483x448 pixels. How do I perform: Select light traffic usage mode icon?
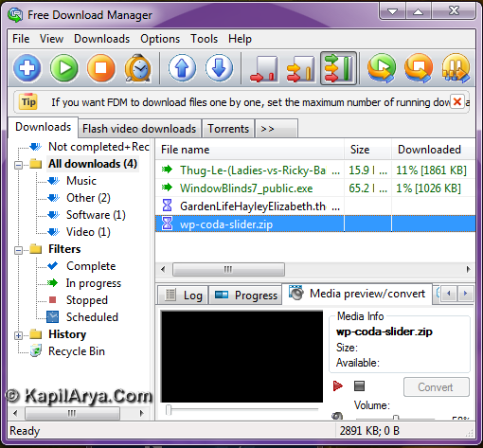[x=264, y=68]
